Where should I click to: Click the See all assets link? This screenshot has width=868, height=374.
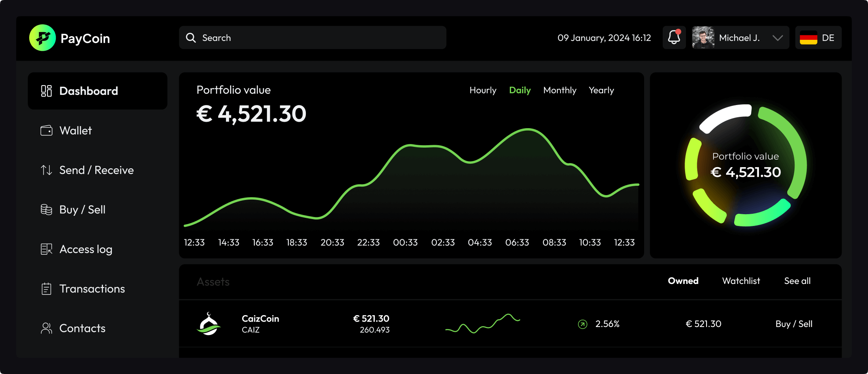pos(797,281)
